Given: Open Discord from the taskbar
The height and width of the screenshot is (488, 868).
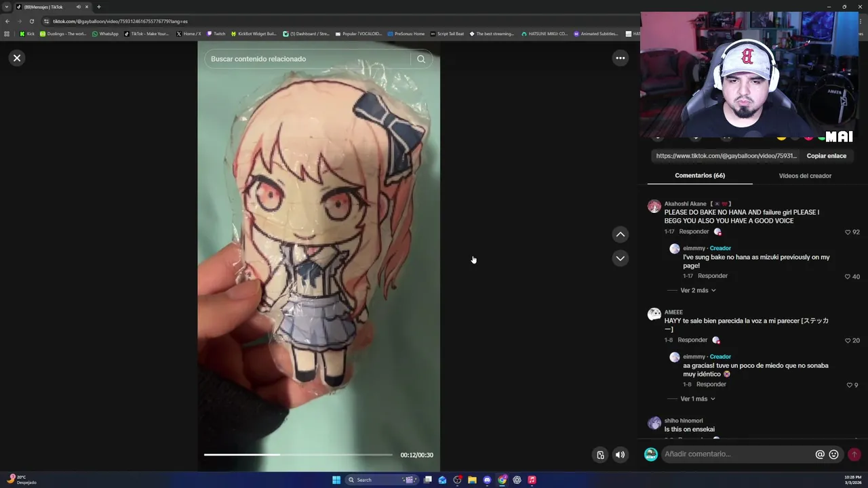Looking at the screenshot, I should pos(487,480).
